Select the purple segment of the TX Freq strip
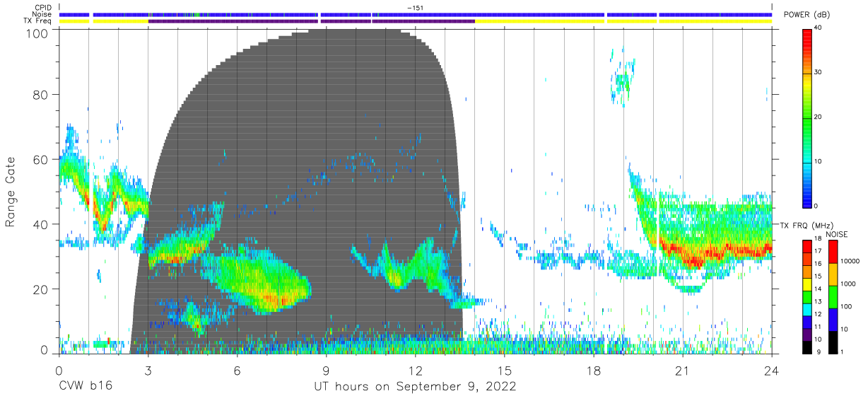868x401 pixels. (x=311, y=21)
